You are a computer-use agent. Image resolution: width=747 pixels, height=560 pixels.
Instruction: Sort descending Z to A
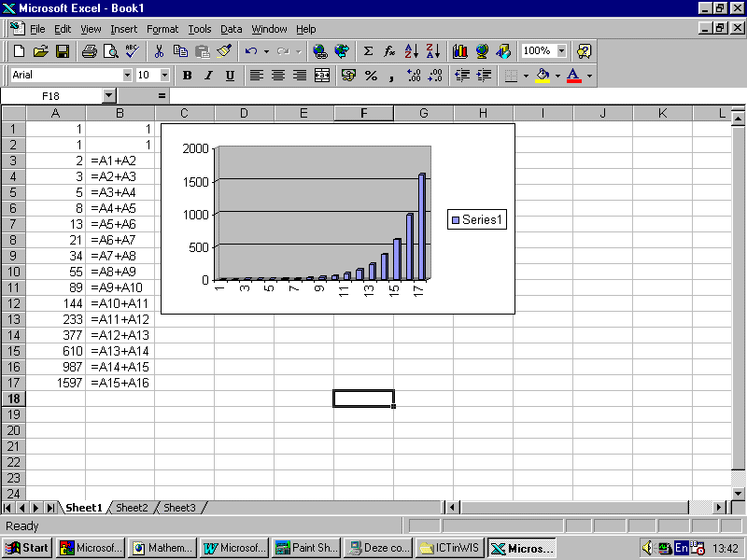(432, 51)
